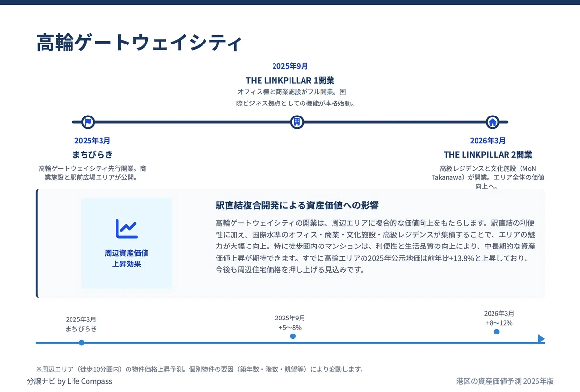This screenshot has width=580, height=392.
Task: Click the heading THE LINKPILLAR 2開業
Action: click(x=488, y=155)
